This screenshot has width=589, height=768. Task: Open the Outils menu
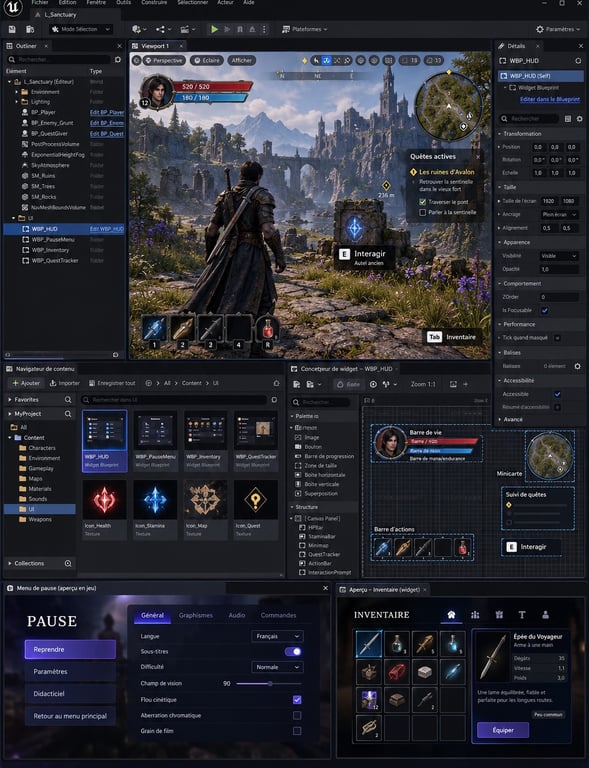tap(123, 2)
